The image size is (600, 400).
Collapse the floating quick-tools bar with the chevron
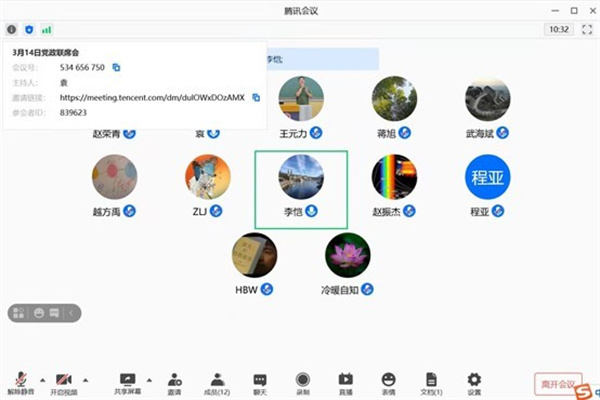pos(72,313)
